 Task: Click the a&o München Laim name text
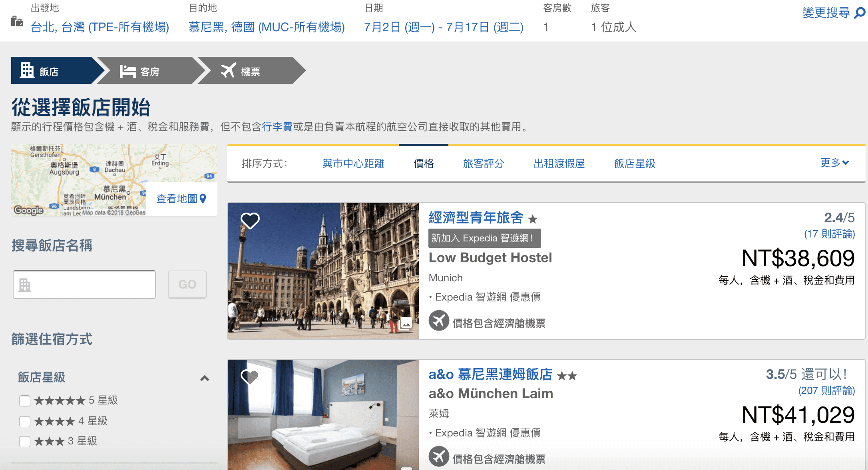click(491, 394)
